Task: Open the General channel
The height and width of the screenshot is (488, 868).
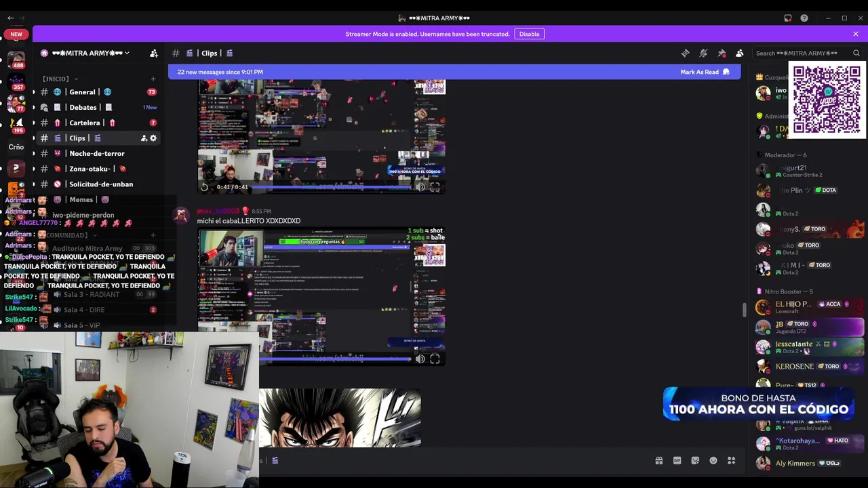Action: (98, 92)
